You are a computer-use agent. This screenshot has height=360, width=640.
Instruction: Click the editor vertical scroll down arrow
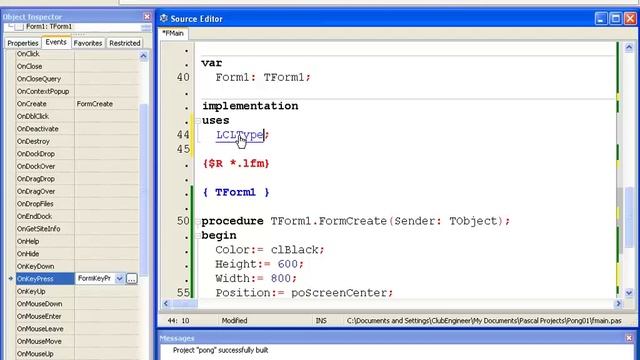coord(629,293)
